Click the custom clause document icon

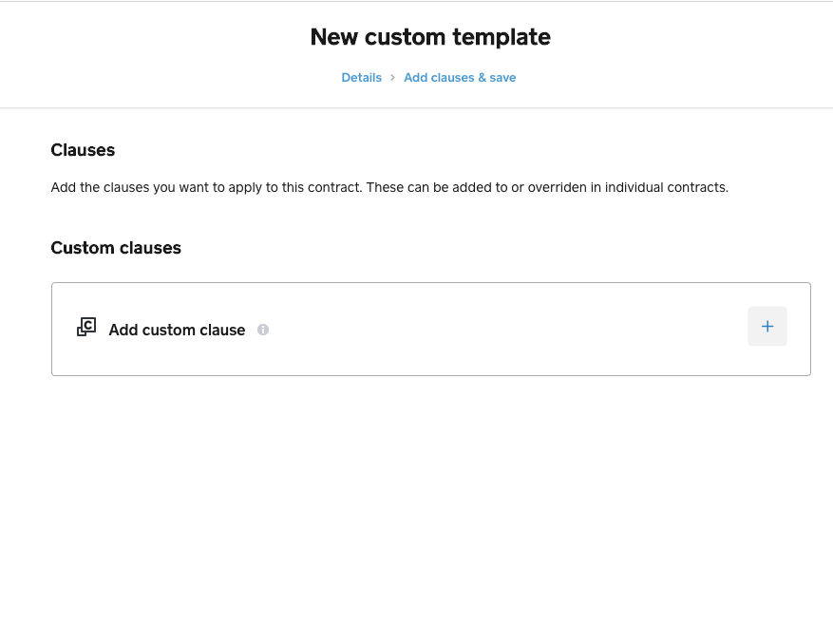point(86,328)
